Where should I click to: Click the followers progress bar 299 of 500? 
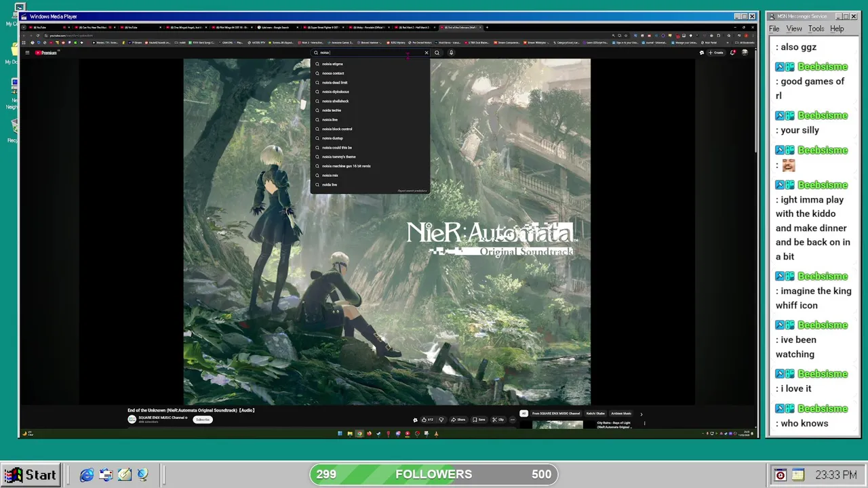434,474
